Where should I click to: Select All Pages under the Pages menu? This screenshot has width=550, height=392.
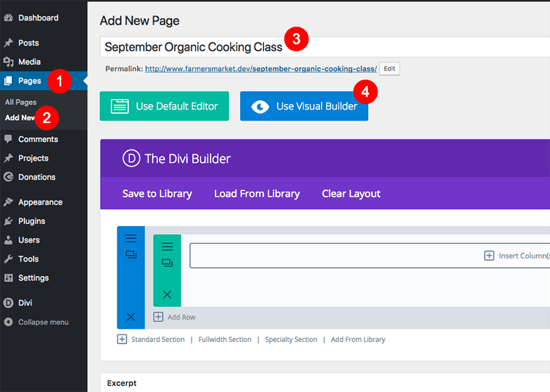(x=20, y=102)
